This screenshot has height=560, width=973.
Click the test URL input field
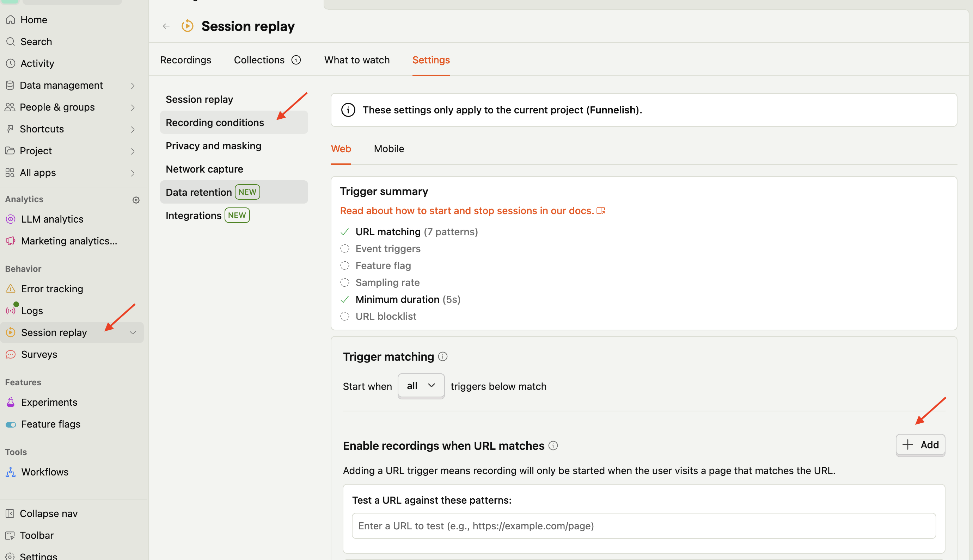643,526
